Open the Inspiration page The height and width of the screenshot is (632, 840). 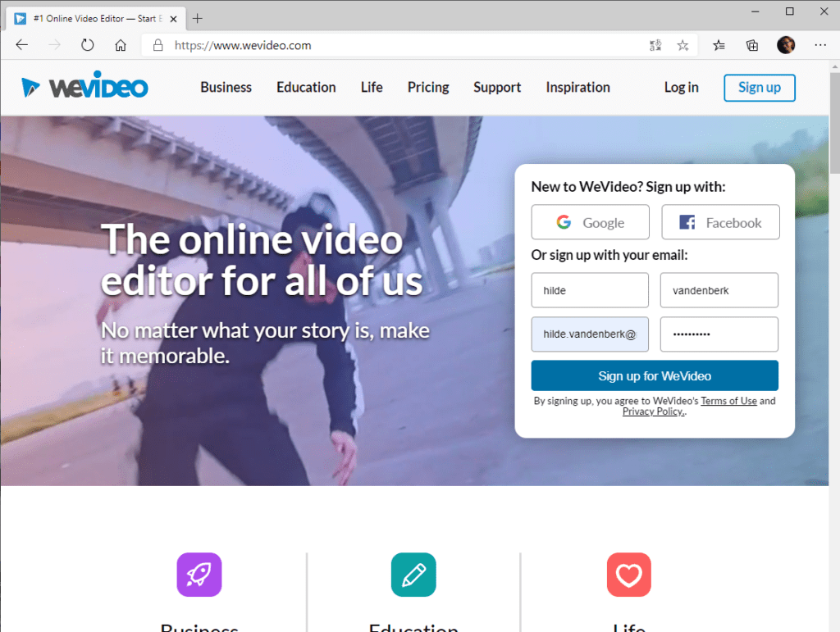pos(578,87)
